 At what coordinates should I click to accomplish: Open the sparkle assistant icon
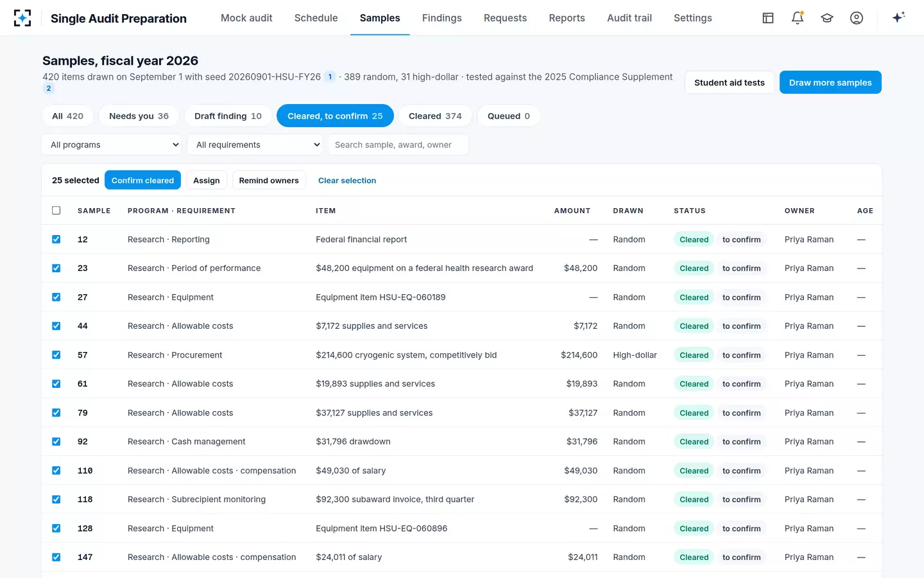[x=898, y=17]
